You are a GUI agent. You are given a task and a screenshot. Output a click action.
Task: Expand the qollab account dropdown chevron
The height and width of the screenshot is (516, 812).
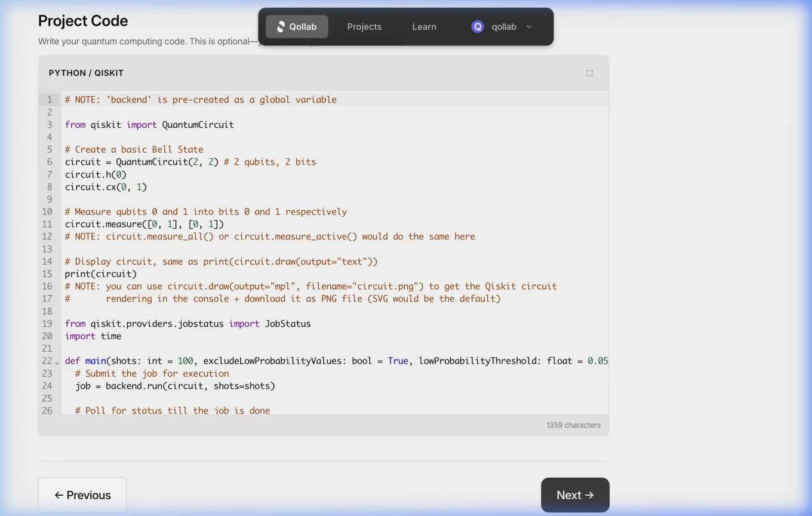(529, 27)
